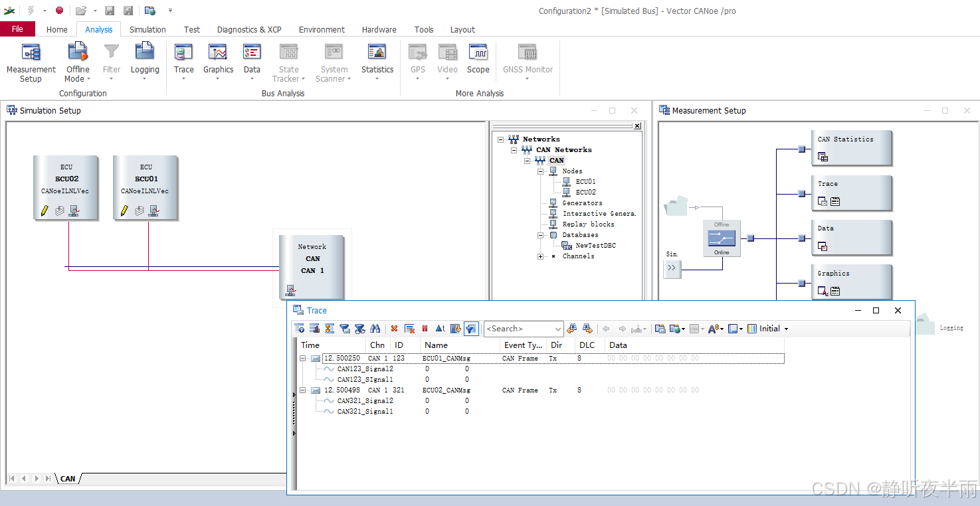This screenshot has width=980, height=506.
Task: Open the Scope analysis window
Action: (478, 58)
